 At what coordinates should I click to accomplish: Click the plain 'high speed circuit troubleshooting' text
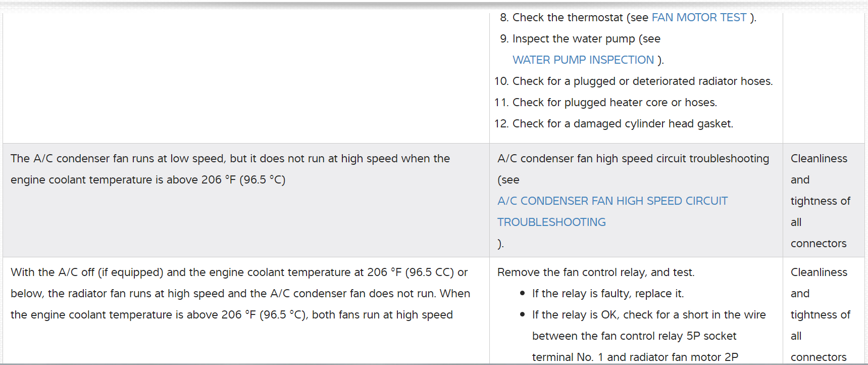click(x=633, y=159)
